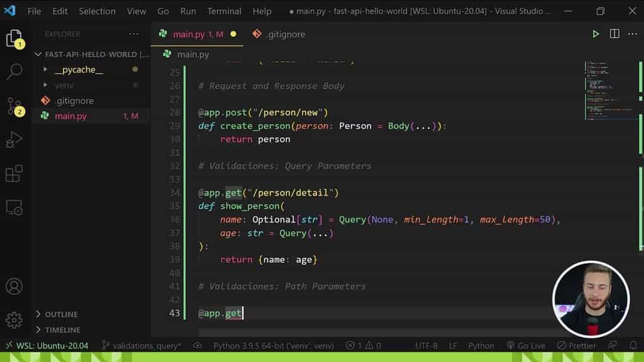Open the Remote Explorer view
Screen dimensions: 644x362
pyautogui.click(x=15, y=209)
